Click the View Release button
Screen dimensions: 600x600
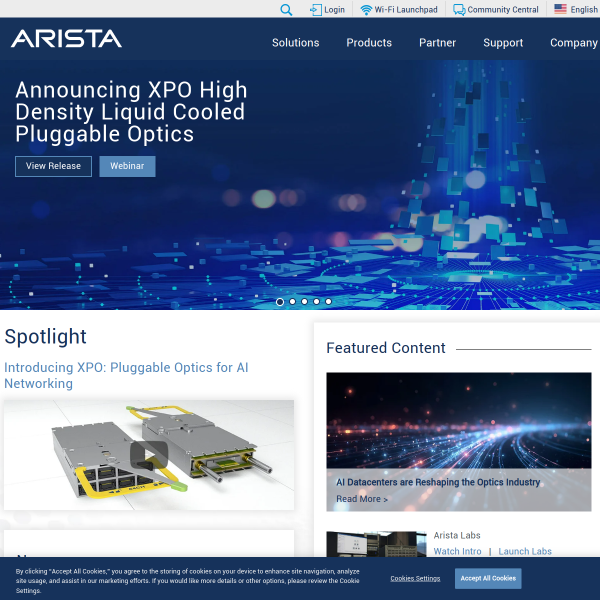click(x=53, y=166)
